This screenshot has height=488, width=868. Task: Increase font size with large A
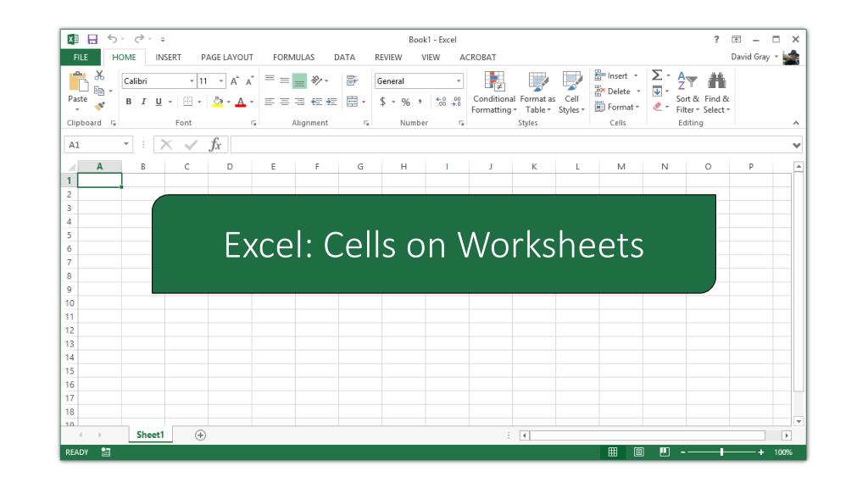234,81
